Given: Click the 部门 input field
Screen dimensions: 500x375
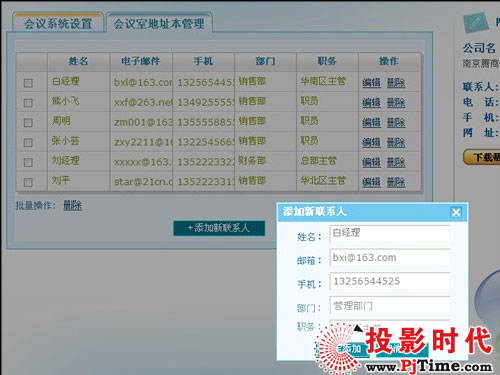Looking at the screenshot, I should click(x=390, y=305).
